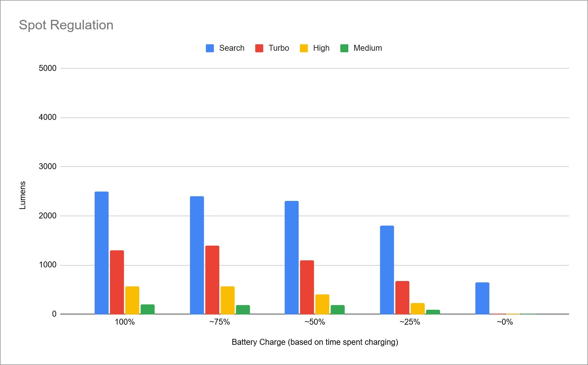Select the Medium legend label
Image resolution: width=588 pixels, height=365 pixels.
367,48
